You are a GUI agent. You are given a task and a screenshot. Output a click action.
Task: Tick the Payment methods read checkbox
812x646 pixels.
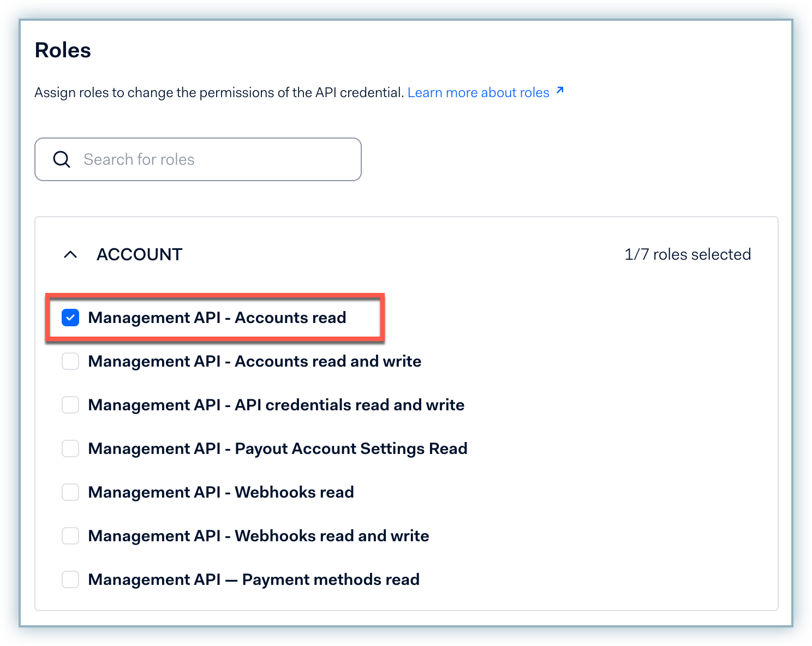[x=70, y=579]
